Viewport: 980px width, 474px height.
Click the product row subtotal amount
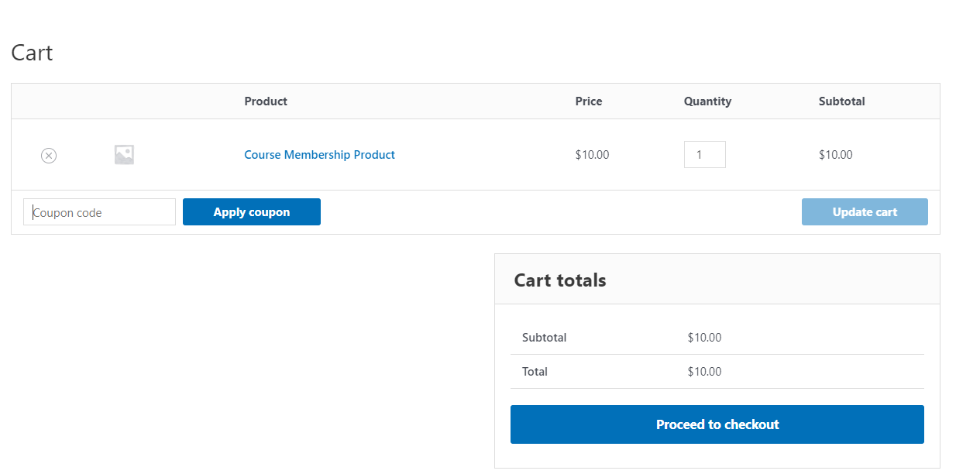[835, 155]
